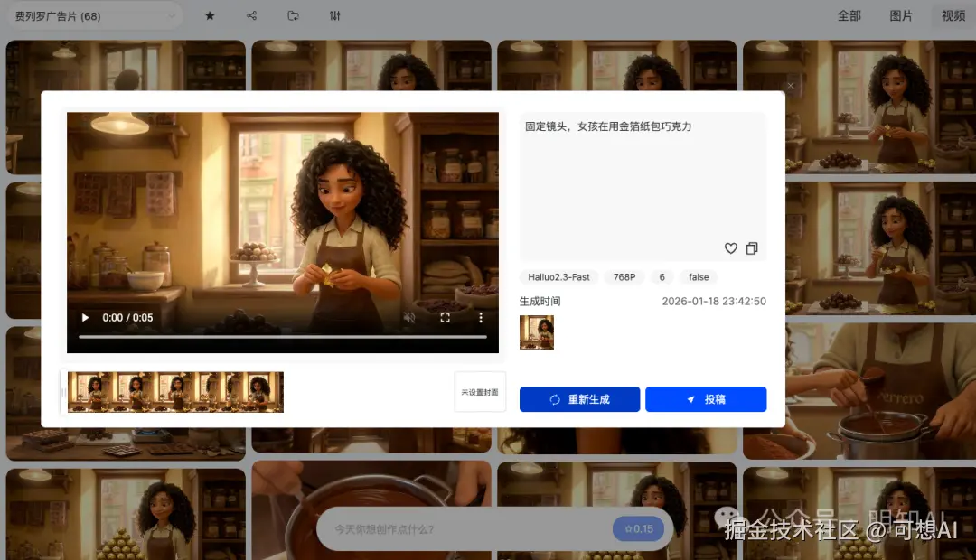Click the move-to-folder icon in top toolbar
The image size is (976, 560).
[x=293, y=15]
